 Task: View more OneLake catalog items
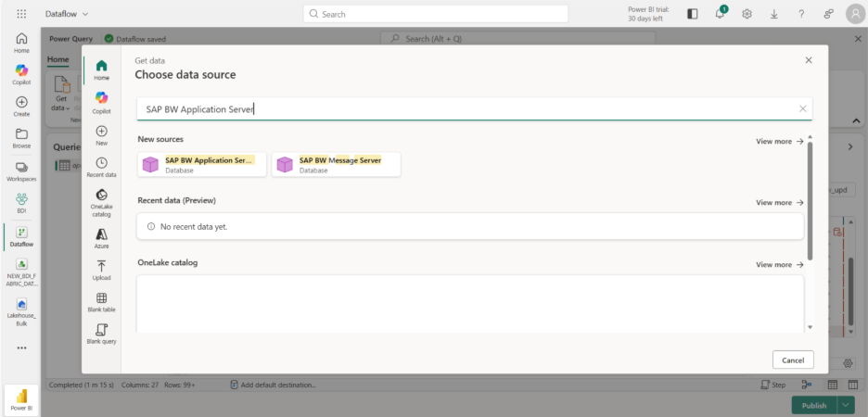pos(779,265)
